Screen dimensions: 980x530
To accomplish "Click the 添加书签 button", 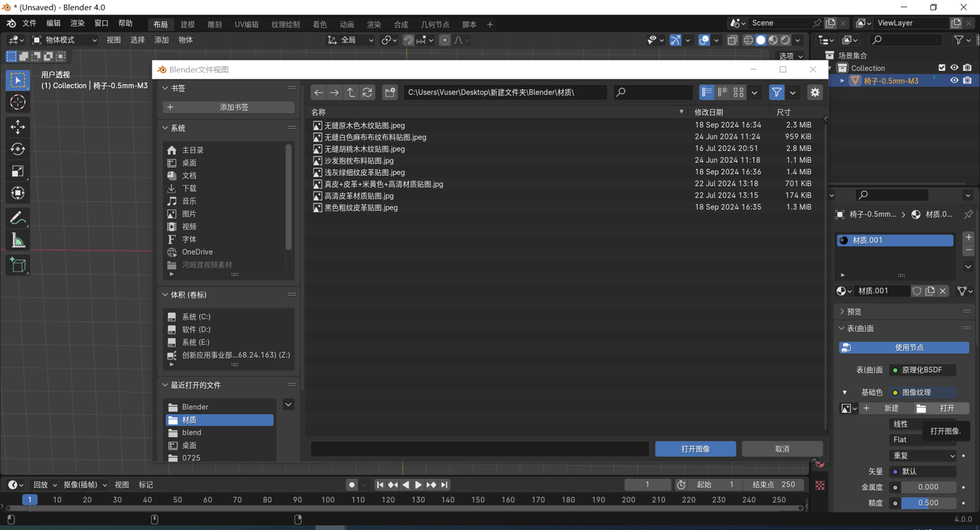I will point(228,107).
